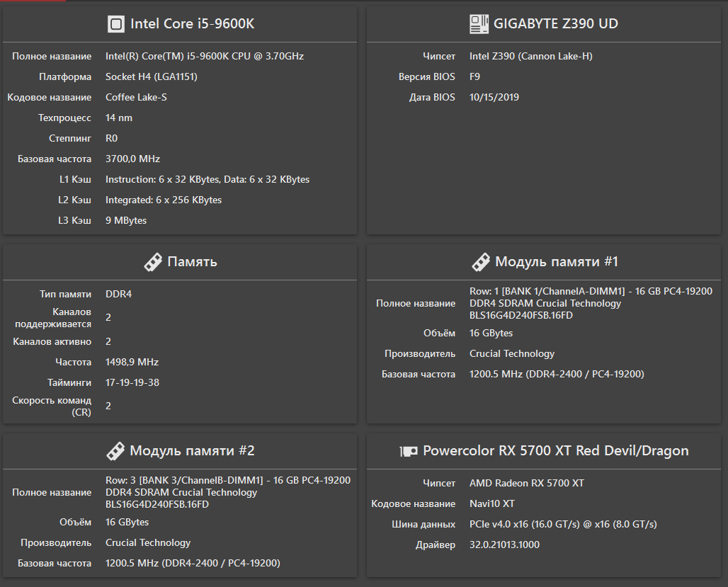Click the Coffee Lake-S codename value
Viewport: 728px width, 587px height.
coord(136,97)
